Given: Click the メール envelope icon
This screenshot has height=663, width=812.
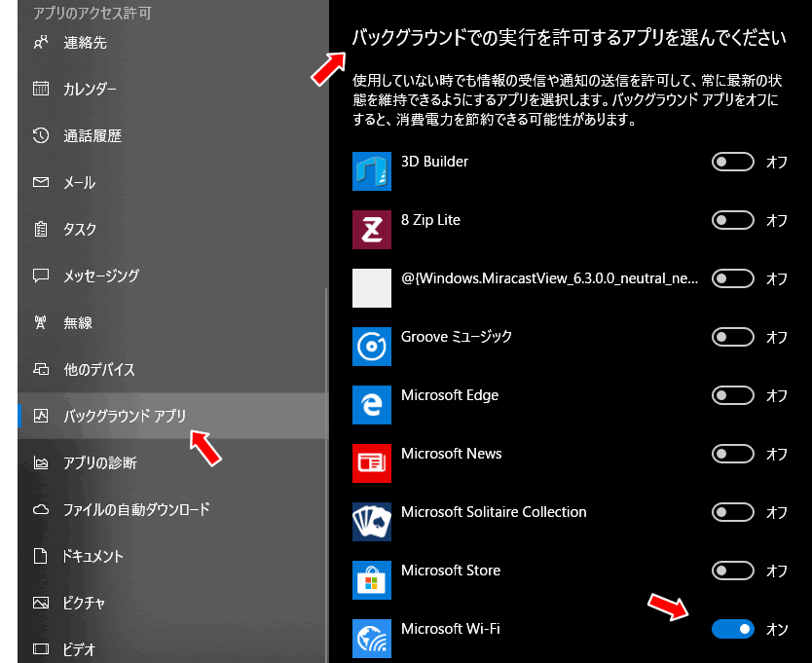Looking at the screenshot, I should pos(40,182).
